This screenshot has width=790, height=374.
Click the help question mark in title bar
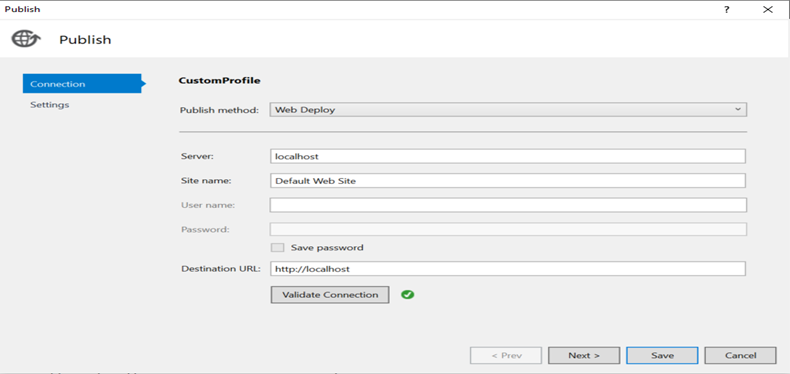tap(727, 9)
